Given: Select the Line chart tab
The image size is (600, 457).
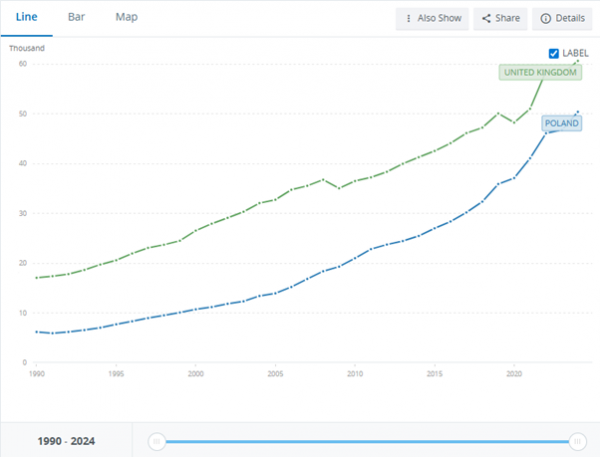Looking at the screenshot, I should 27,17.
